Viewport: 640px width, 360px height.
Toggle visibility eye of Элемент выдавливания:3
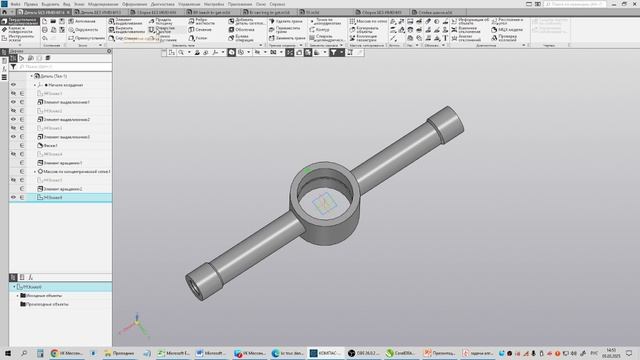point(13,137)
